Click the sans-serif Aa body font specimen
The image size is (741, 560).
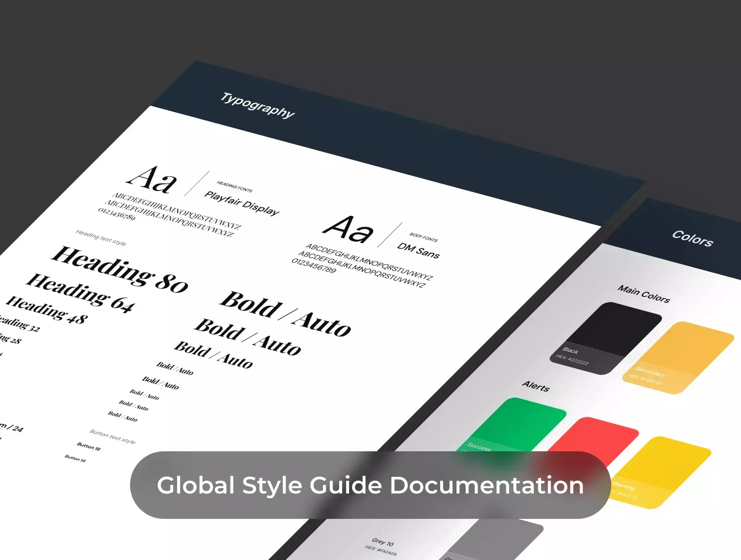pos(348,229)
